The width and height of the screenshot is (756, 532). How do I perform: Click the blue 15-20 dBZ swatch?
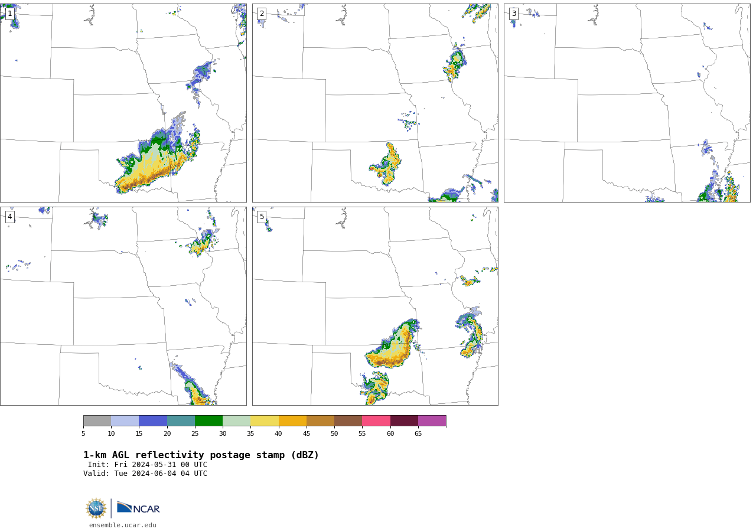153,421
